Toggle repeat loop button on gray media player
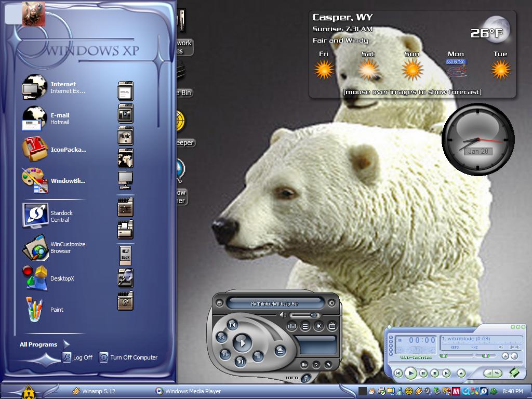The height and width of the screenshot is (399, 532). coord(316,365)
